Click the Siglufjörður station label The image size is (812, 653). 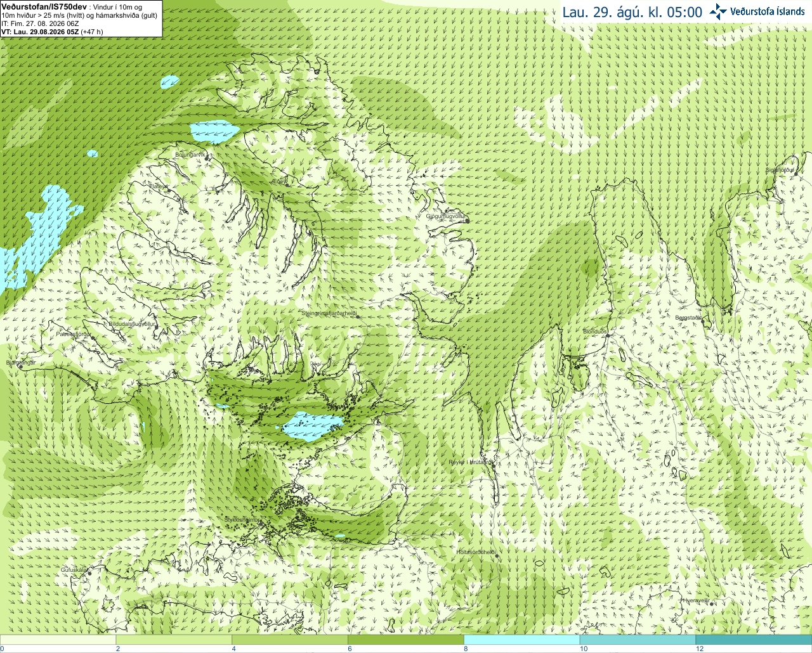780,170
